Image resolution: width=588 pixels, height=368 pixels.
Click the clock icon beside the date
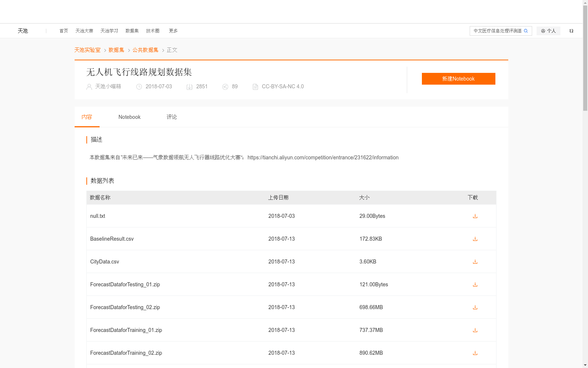(x=139, y=87)
